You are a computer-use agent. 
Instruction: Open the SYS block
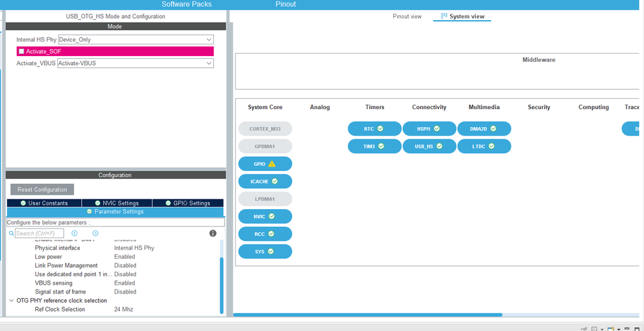265,252
